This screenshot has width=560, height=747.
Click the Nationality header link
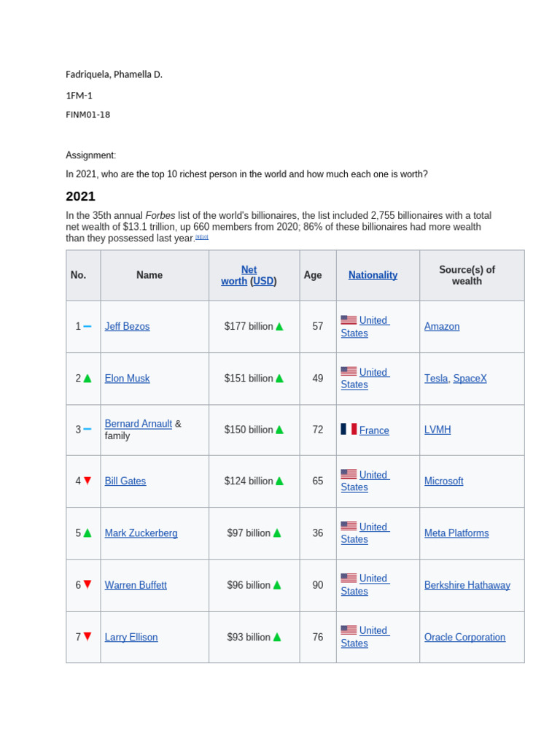373,275
